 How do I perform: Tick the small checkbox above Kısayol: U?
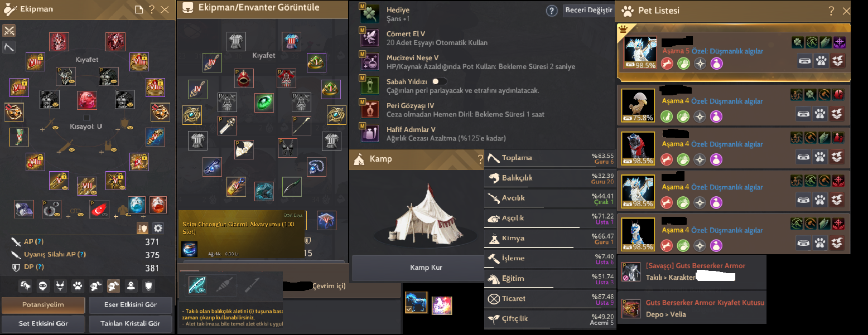(86, 118)
